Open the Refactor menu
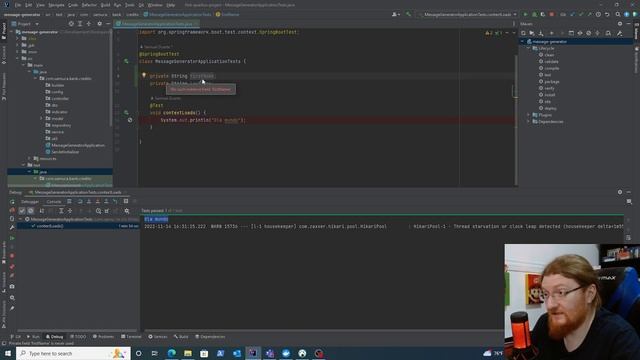 pyautogui.click(x=89, y=5)
